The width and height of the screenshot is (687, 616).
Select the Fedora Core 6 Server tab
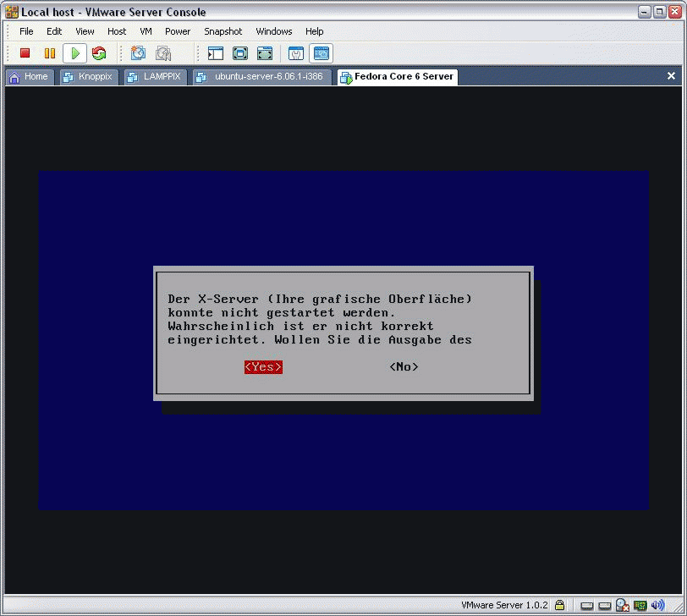coord(398,77)
